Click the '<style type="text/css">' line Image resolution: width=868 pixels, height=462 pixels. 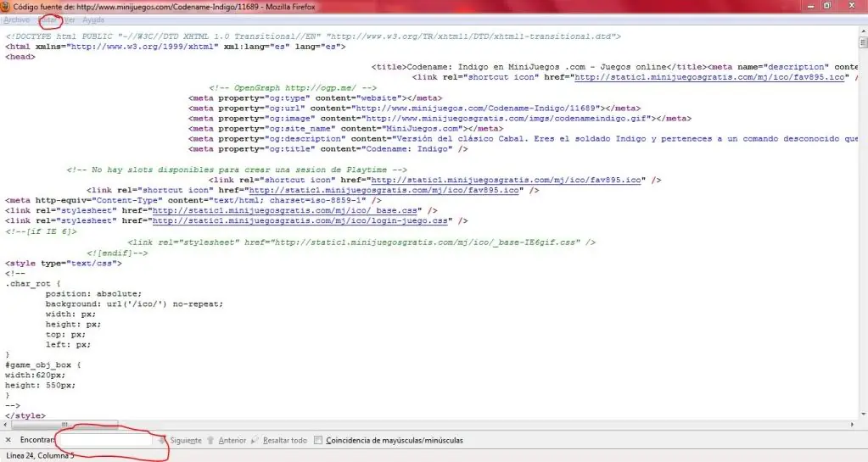(64, 264)
